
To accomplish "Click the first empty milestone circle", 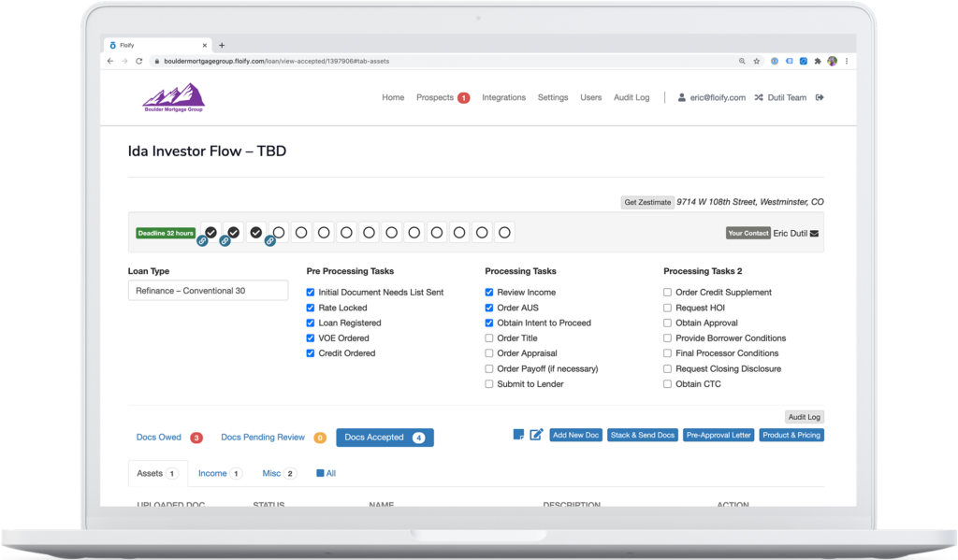I will 278,232.
